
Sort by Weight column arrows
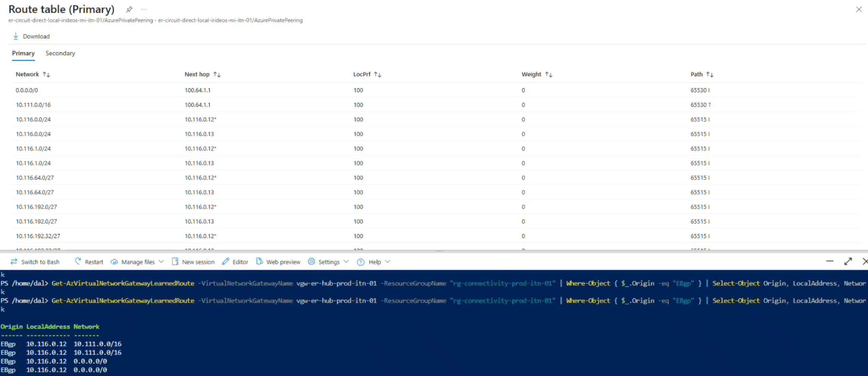[x=549, y=74]
